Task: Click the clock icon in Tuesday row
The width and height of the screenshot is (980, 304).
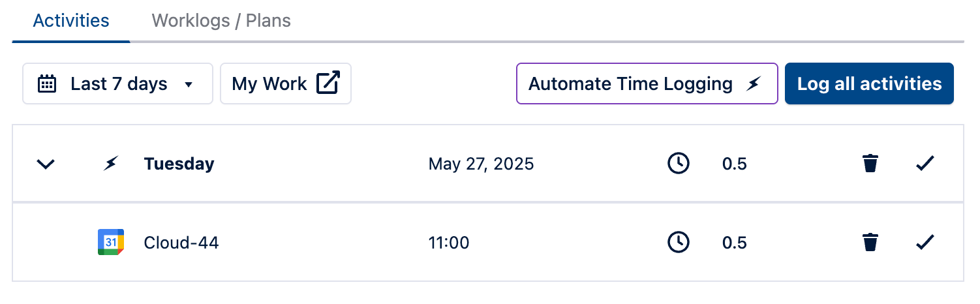Action: [679, 164]
